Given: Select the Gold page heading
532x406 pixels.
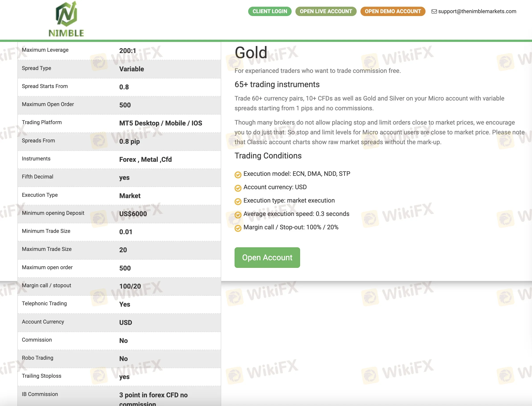Looking at the screenshot, I should [251, 53].
